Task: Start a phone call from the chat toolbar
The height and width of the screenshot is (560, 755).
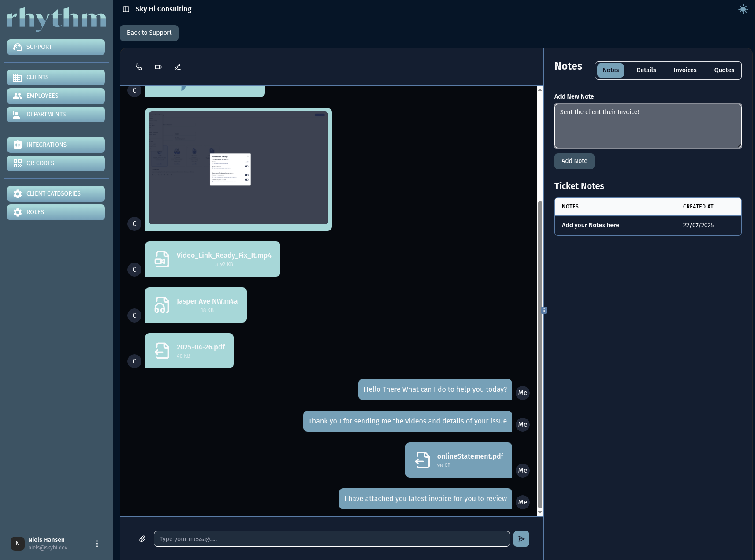Action: pos(139,67)
